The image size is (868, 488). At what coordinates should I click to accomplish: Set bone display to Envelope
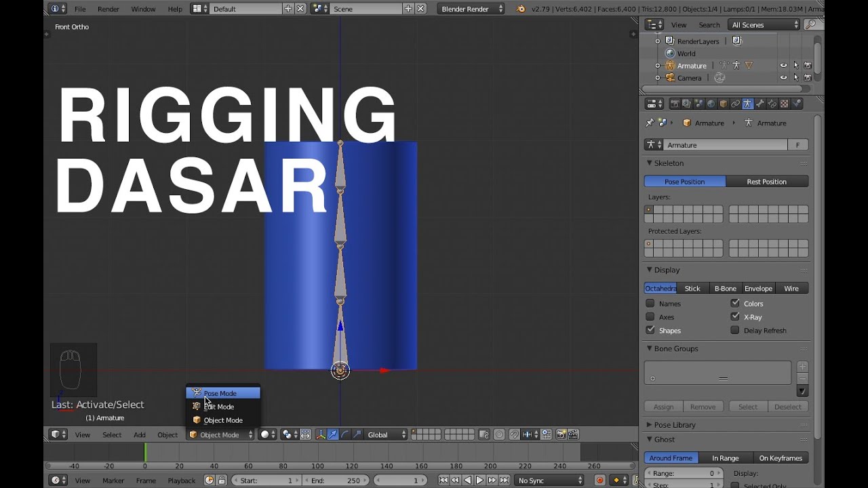click(758, 289)
